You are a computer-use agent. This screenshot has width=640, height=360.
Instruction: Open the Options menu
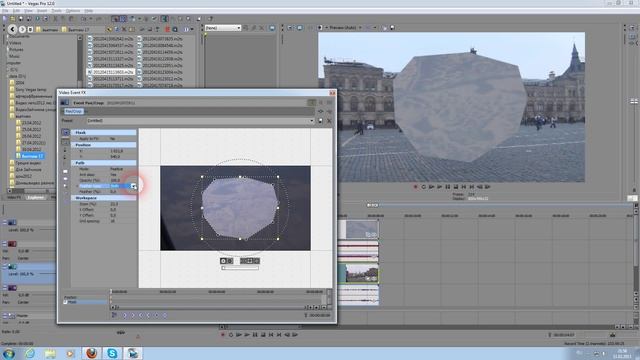click(x=73, y=11)
